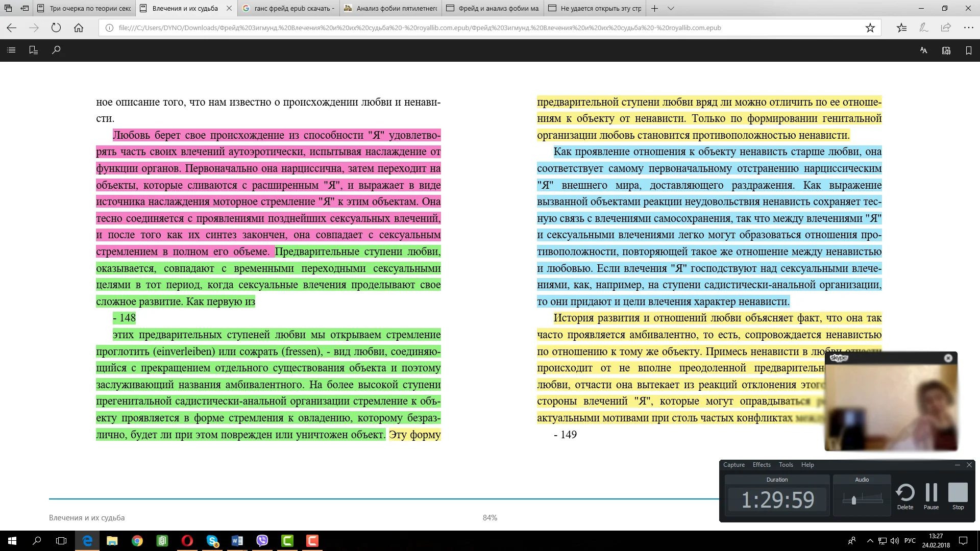Open the table of contents icon
Image resolution: width=980 pixels, height=551 pixels.
11,50
